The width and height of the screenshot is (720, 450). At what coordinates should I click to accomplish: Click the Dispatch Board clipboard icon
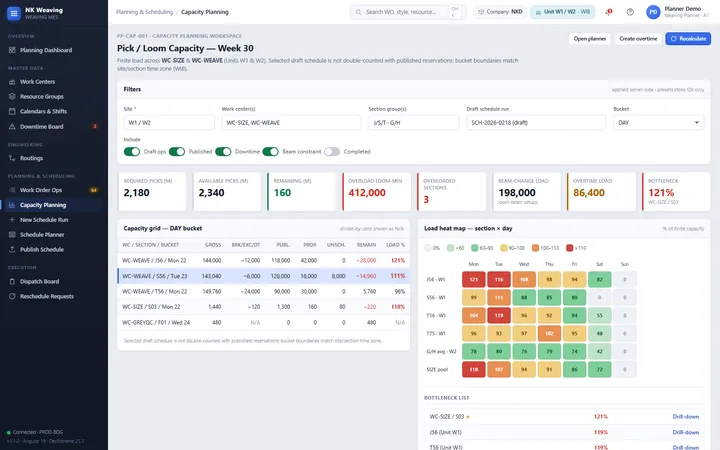[x=12, y=281]
